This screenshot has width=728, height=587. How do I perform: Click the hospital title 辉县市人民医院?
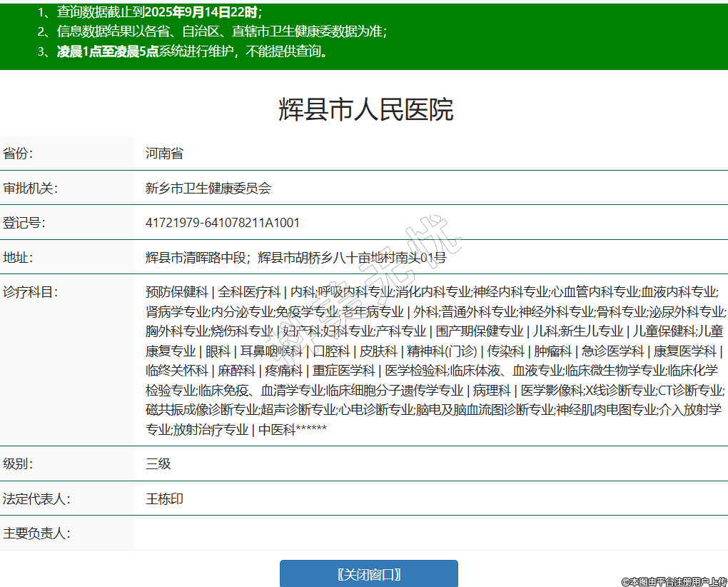point(365,109)
